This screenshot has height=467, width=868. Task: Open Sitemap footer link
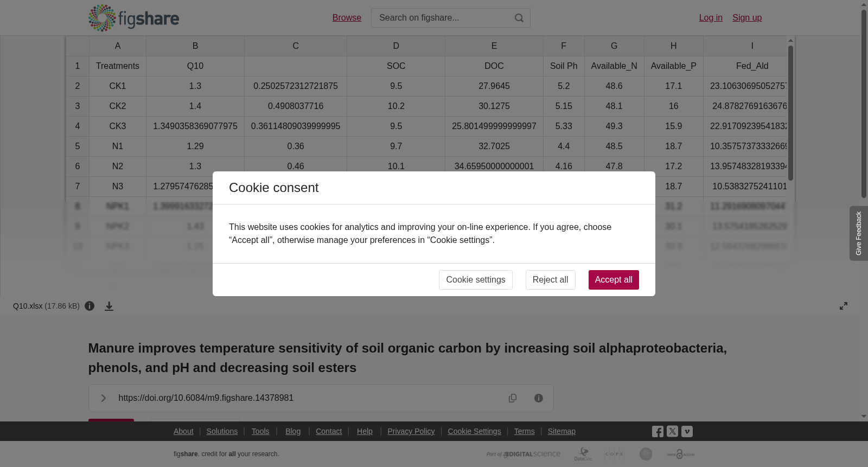coord(561,431)
